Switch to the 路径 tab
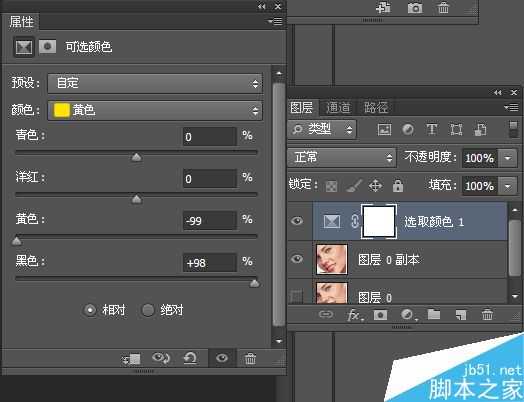This screenshot has width=524, height=402. click(x=376, y=108)
